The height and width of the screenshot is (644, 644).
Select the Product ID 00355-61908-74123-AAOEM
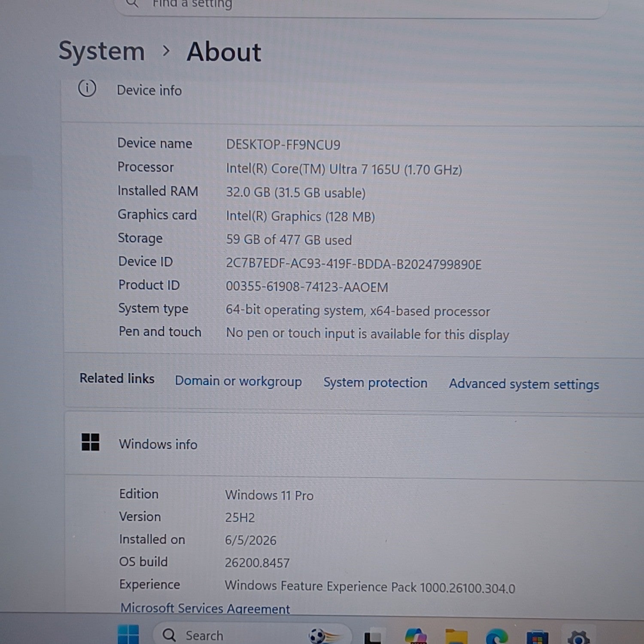[x=307, y=287]
